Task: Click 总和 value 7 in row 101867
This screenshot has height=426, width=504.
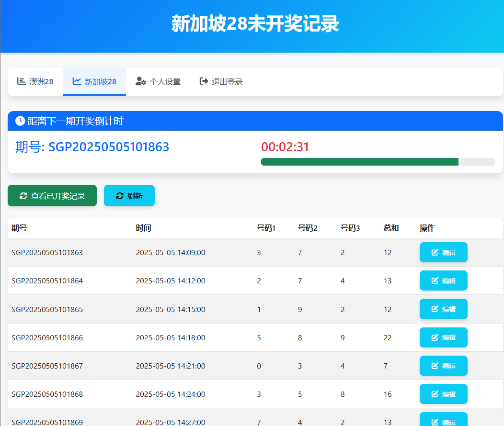Action: tap(385, 366)
